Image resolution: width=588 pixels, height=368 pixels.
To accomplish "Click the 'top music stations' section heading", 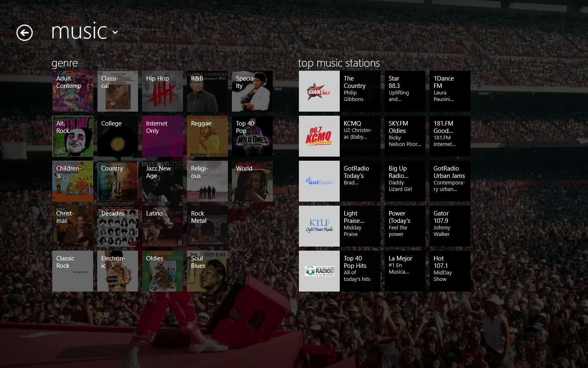I will pos(339,63).
